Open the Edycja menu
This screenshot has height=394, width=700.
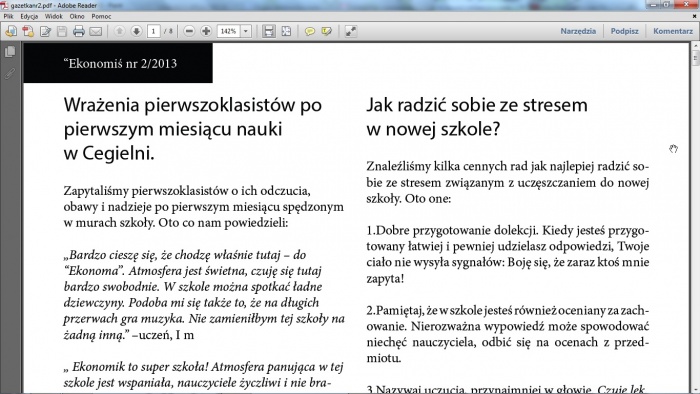coord(29,16)
